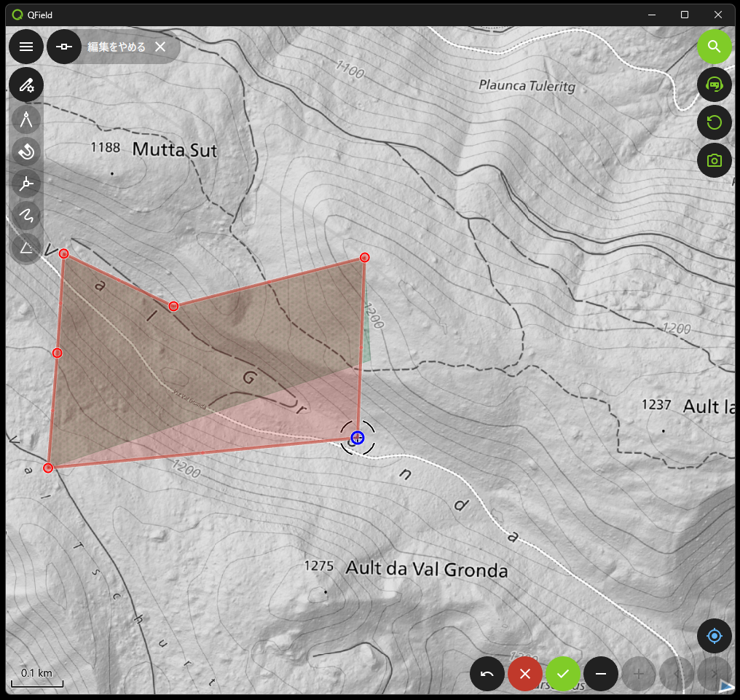Open the camera capture button
Viewport: 740px width, 700px height.
[714, 160]
